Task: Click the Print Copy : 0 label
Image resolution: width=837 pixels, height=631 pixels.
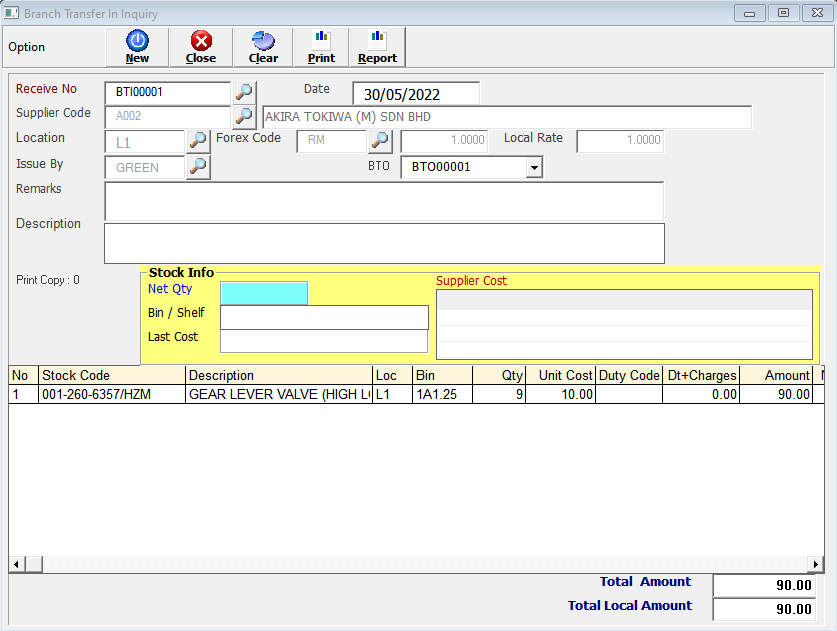Action: coord(48,280)
